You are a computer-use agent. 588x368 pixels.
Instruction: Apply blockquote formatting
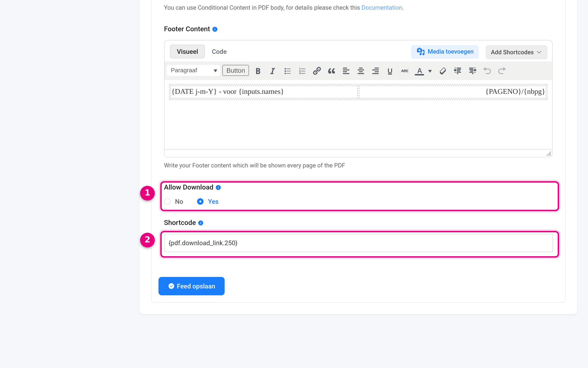tap(331, 71)
